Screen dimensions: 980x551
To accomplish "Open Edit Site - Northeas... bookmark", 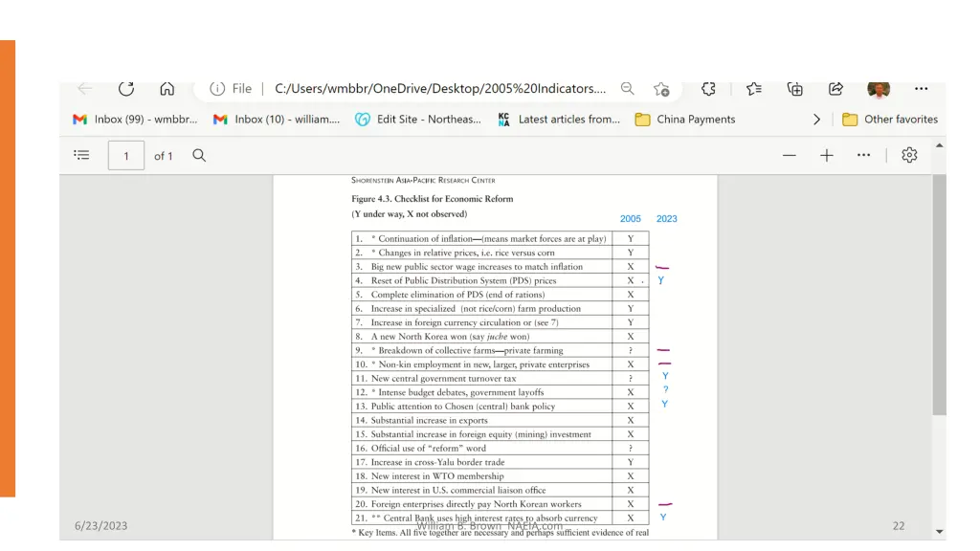I will (418, 120).
